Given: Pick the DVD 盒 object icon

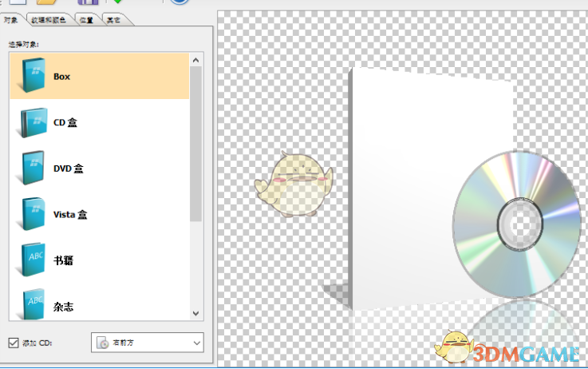Looking at the screenshot, I should click(34, 169).
